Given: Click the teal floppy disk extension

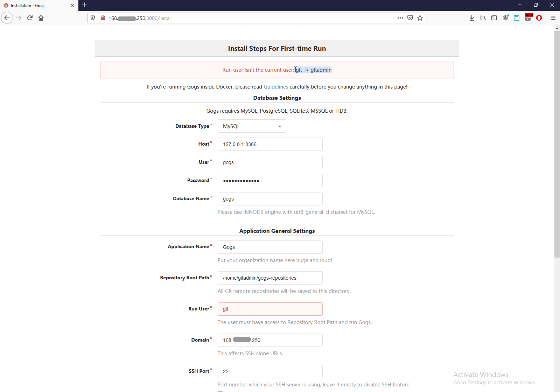Looking at the screenshot, I should [x=517, y=18].
